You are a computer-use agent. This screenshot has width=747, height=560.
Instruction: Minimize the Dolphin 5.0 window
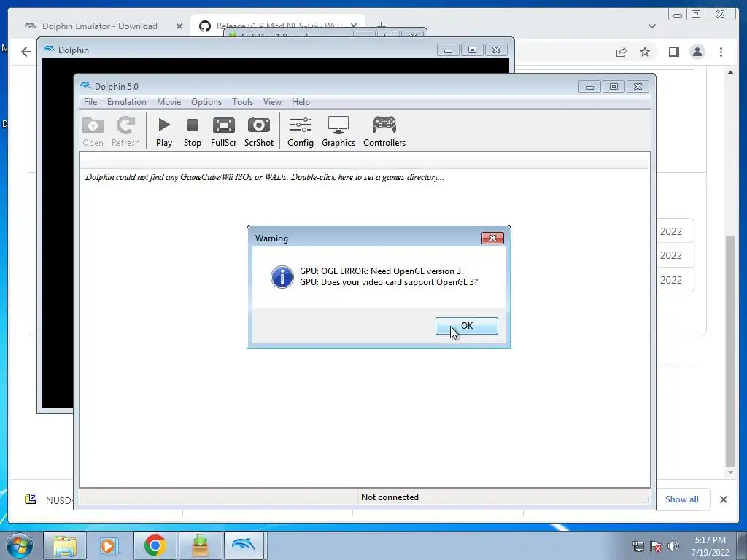[x=589, y=87]
